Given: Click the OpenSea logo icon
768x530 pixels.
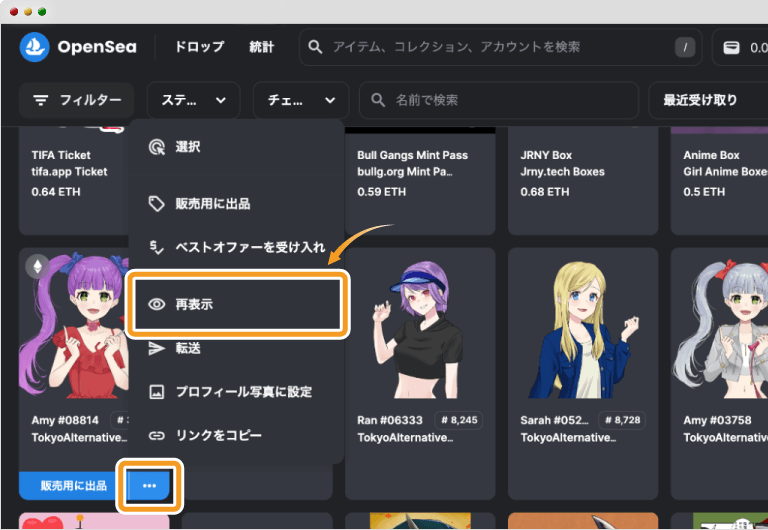Looking at the screenshot, I should [x=34, y=47].
